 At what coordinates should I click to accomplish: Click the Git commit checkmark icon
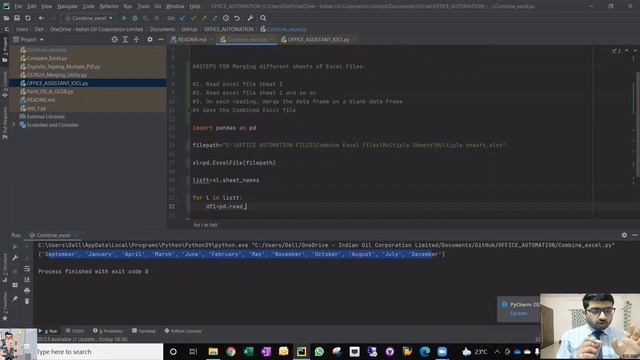pos(193,18)
